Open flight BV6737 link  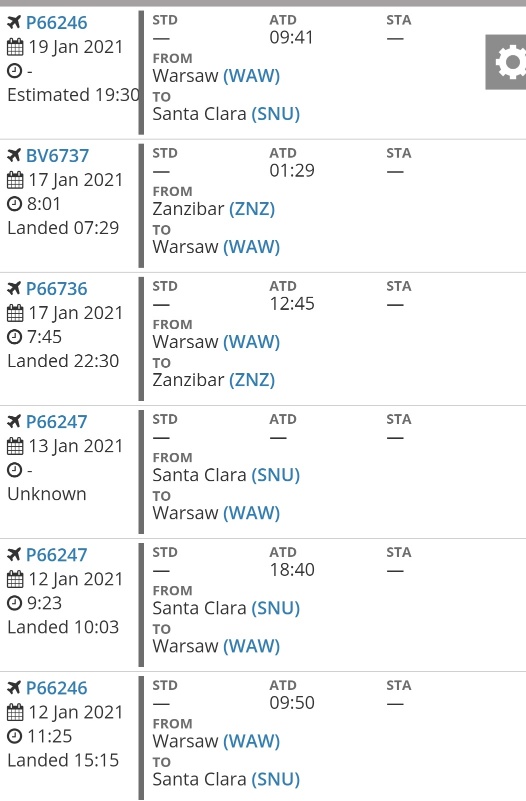click(x=58, y=155)
